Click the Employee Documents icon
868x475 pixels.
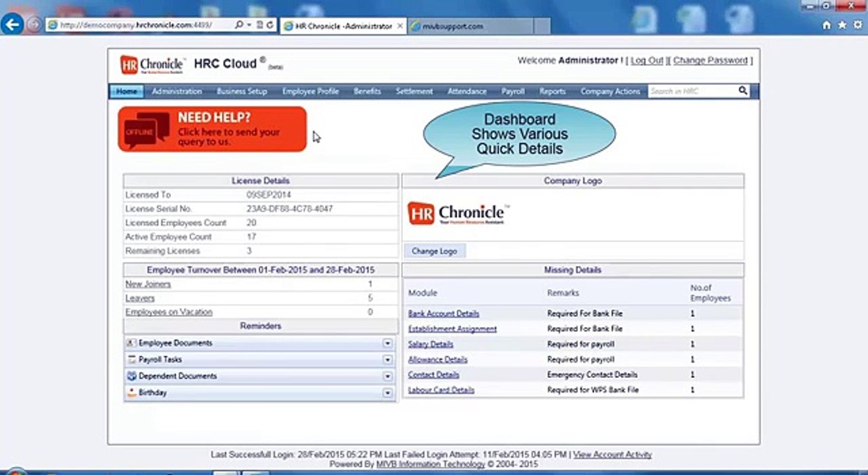tap(131, 343)
